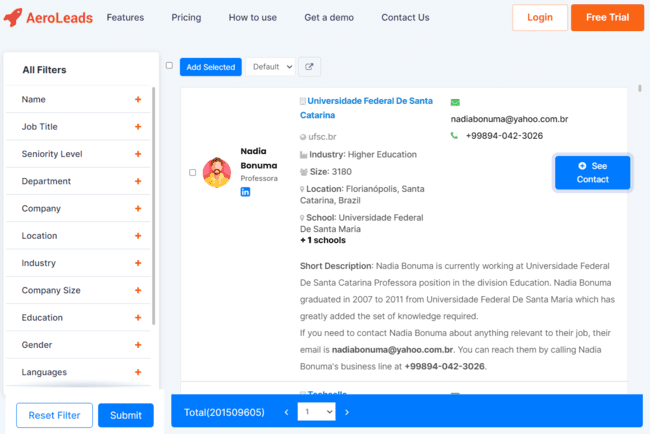
Task: Click the filter panel vertical scrollbar
Action: point(153,200)
